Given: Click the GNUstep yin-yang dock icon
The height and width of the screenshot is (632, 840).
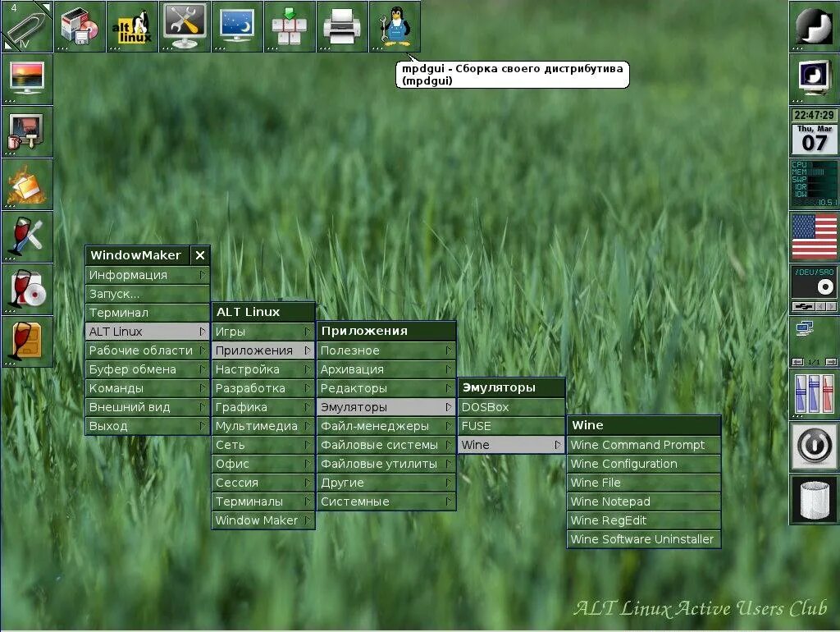Looking at the screenshot, I should [x=814, y=26].
